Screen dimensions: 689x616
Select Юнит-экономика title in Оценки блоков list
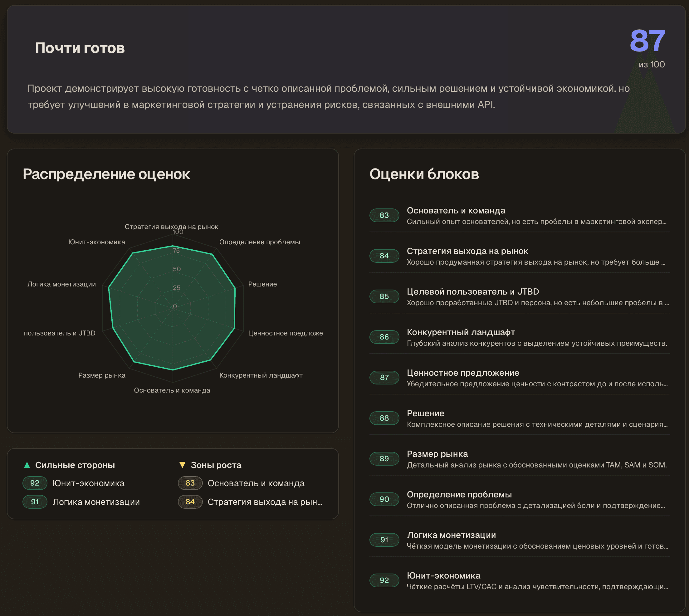click(443, 575)
